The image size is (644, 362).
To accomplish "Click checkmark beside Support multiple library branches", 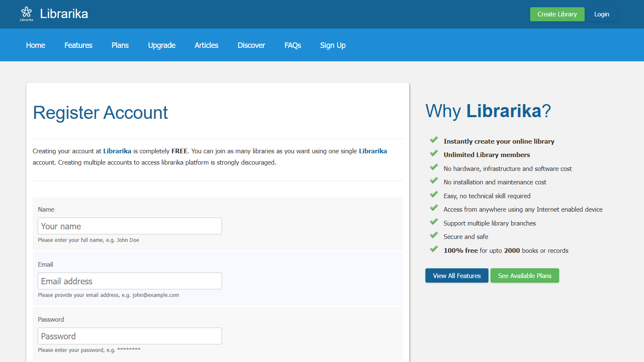I will [434, 222].
